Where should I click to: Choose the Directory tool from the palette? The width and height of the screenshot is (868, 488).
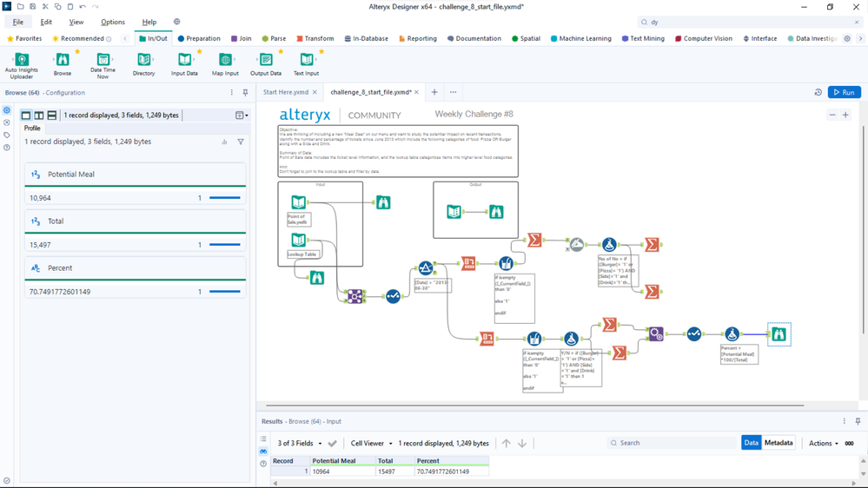click(144, 64)
